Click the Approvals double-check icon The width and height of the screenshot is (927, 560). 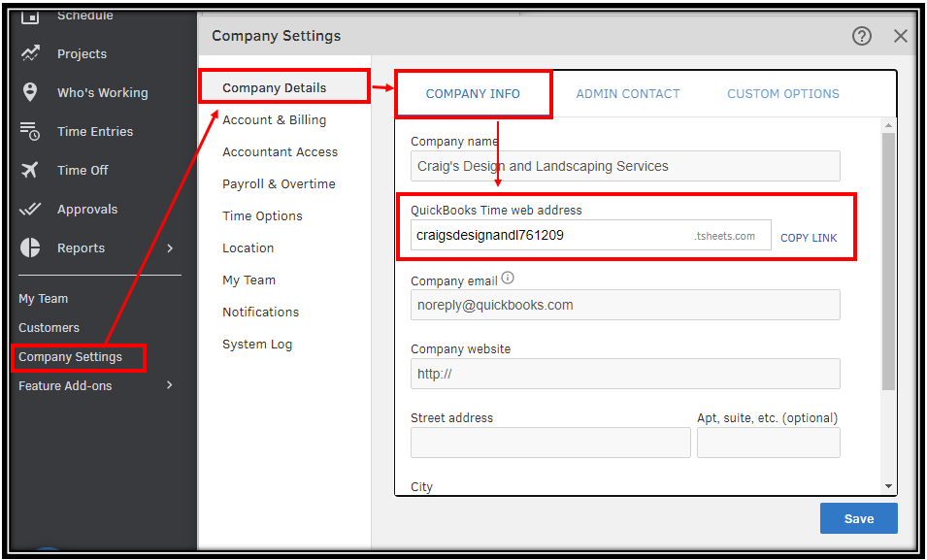tap(29, 210)
